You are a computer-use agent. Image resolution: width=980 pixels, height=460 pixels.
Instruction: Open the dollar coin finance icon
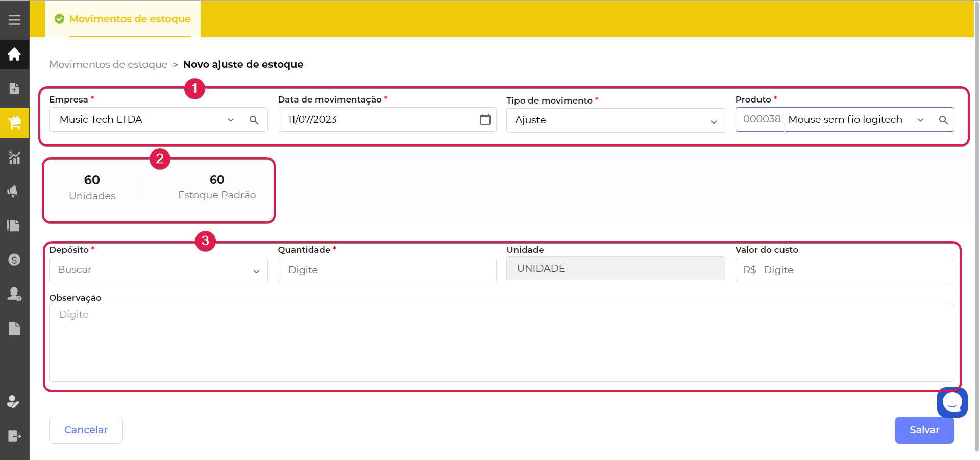click(14, 260)
